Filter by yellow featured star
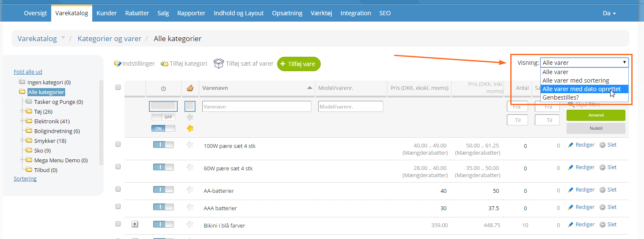The height and width of the screenshot is (239, 644). click(190, 128)
